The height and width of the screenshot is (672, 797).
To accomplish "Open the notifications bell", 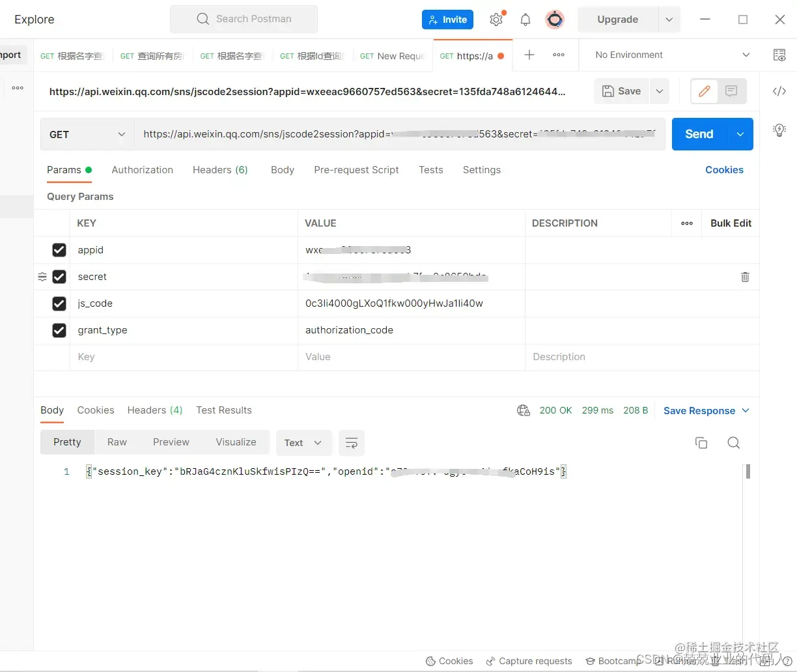I will [x=525, y=20].
